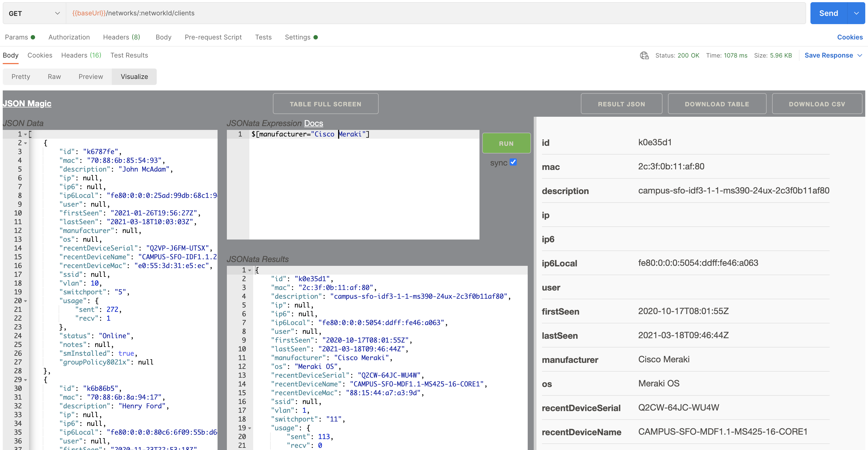The height and width of the screenshot is (450, 868).
Task: Open the Send button arrow dropdown
Action: tap(856, 13)
